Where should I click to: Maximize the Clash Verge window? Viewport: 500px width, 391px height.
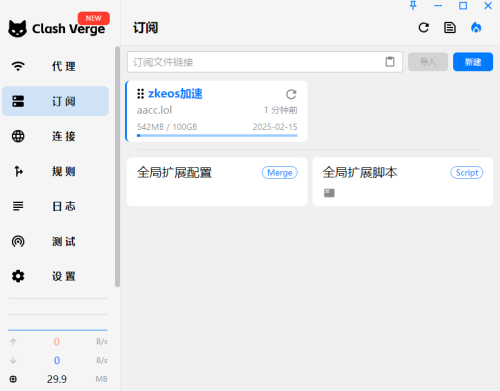pos(463,6)
